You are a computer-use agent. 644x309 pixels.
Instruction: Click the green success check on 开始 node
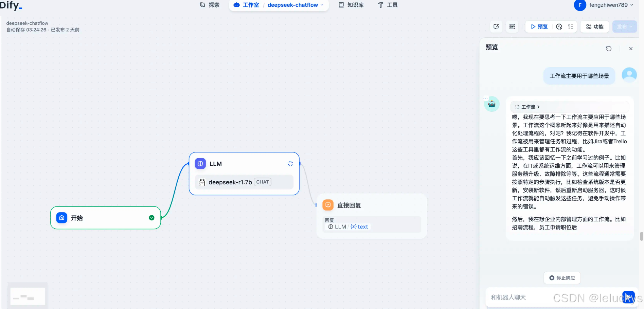[x=152, y=218]
